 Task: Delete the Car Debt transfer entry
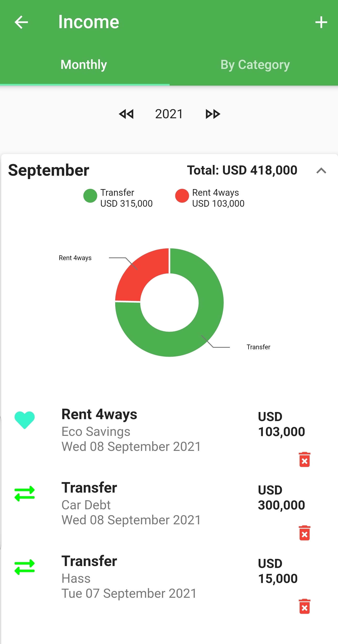(304, 533)
